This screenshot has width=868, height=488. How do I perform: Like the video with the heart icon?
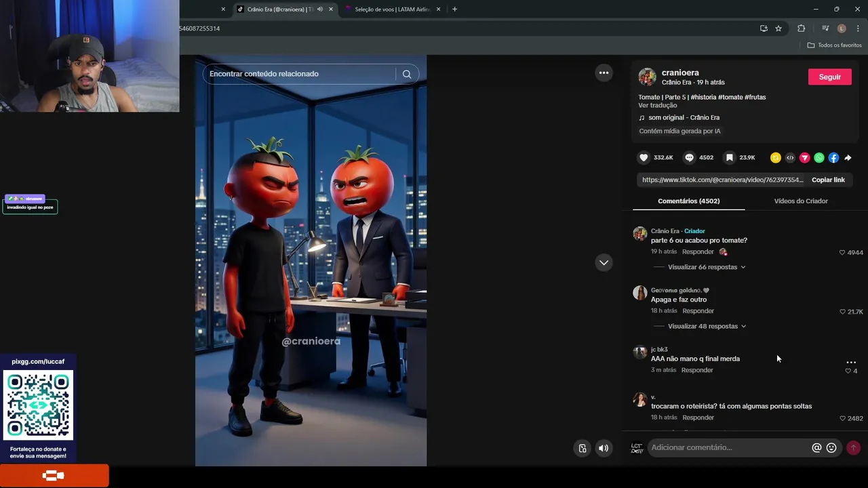click(644, 157)
